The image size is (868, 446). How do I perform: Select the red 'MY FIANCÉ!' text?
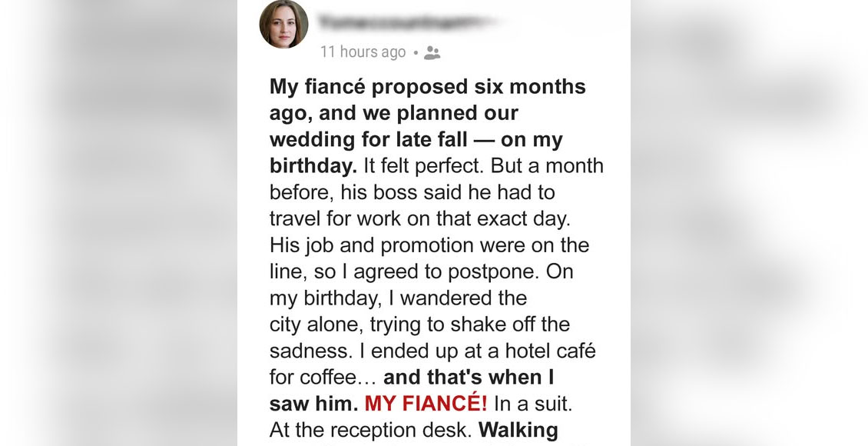[x=426, y=404]
